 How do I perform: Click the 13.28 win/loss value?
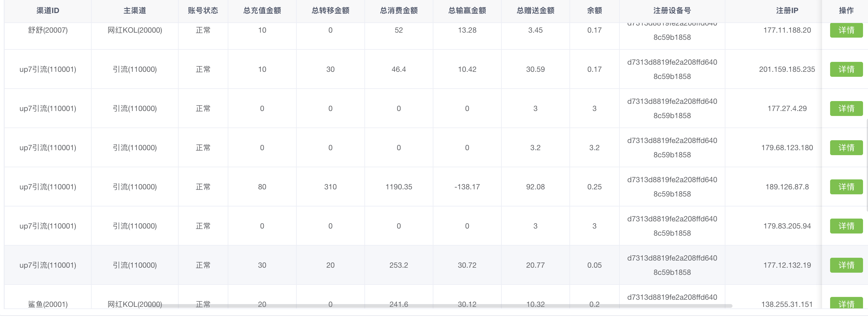tap(467, 30)
